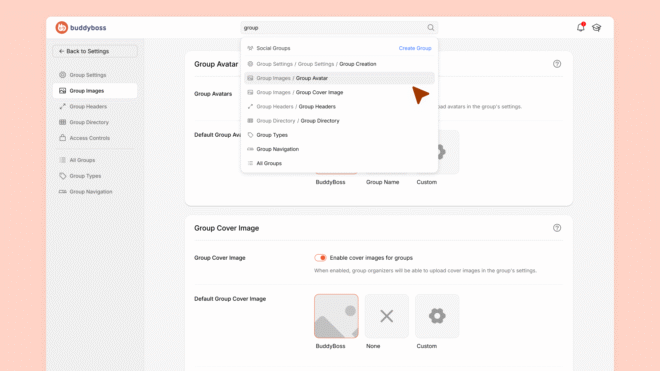Open Access Controls in sidebar
Image resolution: width=660 pixels, height=371 pixels.
point(95,138)
